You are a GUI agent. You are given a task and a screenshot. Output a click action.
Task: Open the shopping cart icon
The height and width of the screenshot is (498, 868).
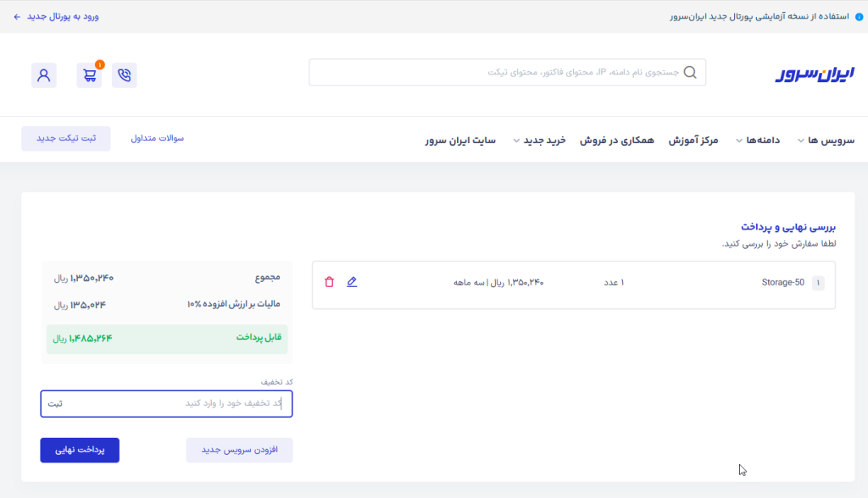click(x=89, y=75)
